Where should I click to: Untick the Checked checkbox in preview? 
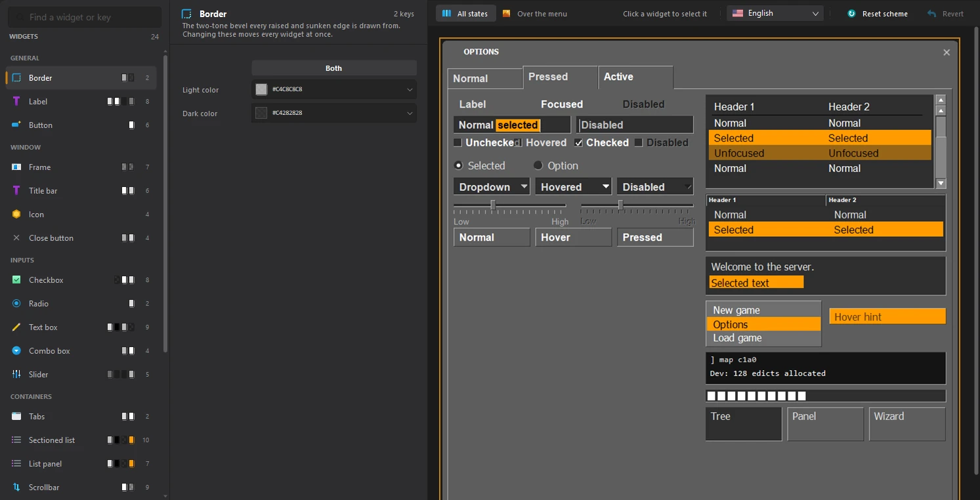pos(578,142)
